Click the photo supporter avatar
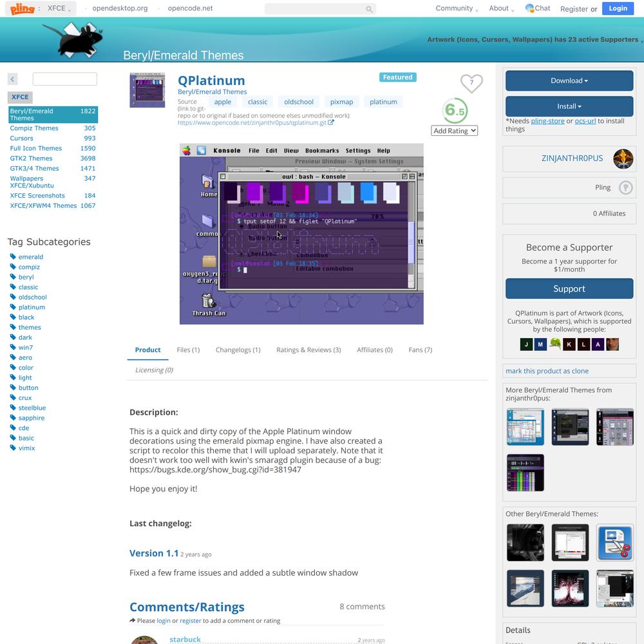Image resolution: width=644 pixels, height=644 pixels. [612, 344]
